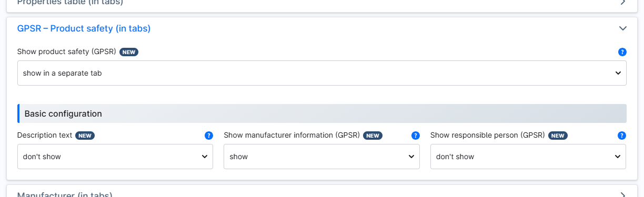Image resolution: width=644 pixels, height=197 pixels.
Task: Click the Properties table (in tabs) heading
Action: point(70,3)
